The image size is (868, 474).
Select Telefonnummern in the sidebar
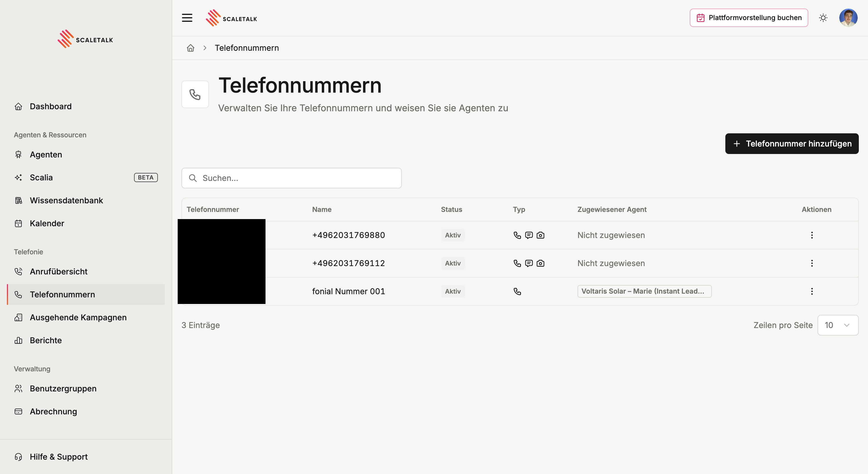click(86, 294)
